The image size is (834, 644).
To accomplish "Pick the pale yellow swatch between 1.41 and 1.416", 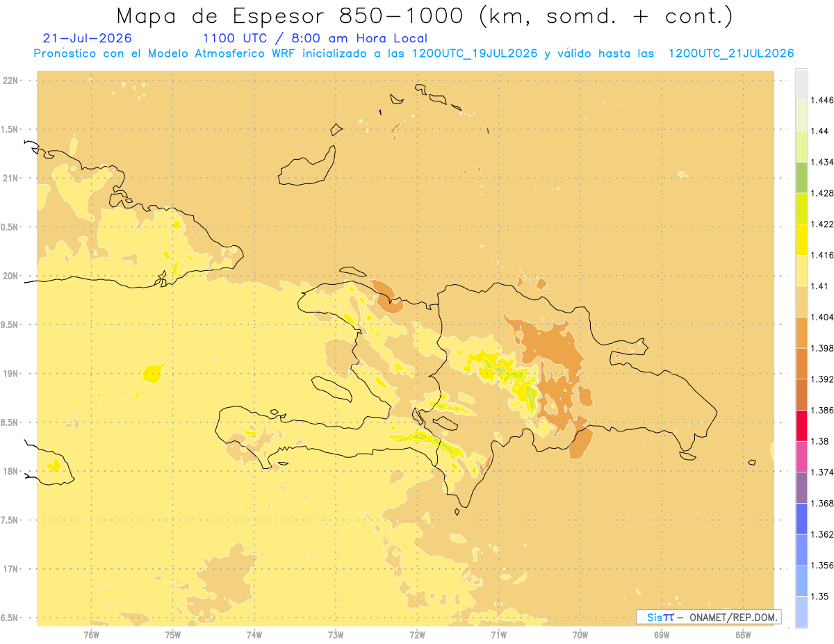I will click(x=801, y=270).
